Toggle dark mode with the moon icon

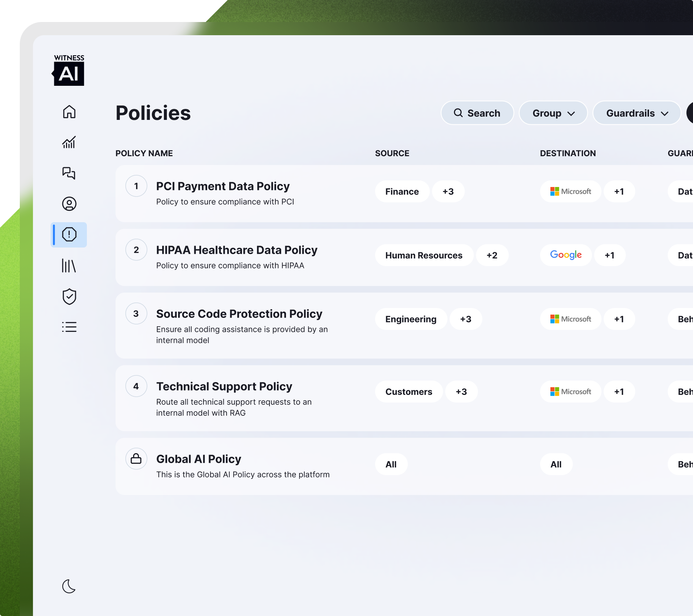[69, 586]
